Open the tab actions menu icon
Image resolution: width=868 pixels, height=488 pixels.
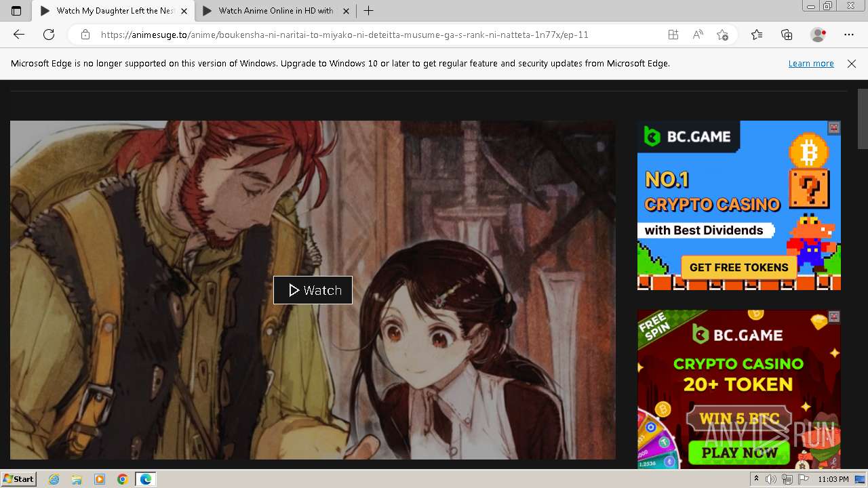(x=16, y=11)
